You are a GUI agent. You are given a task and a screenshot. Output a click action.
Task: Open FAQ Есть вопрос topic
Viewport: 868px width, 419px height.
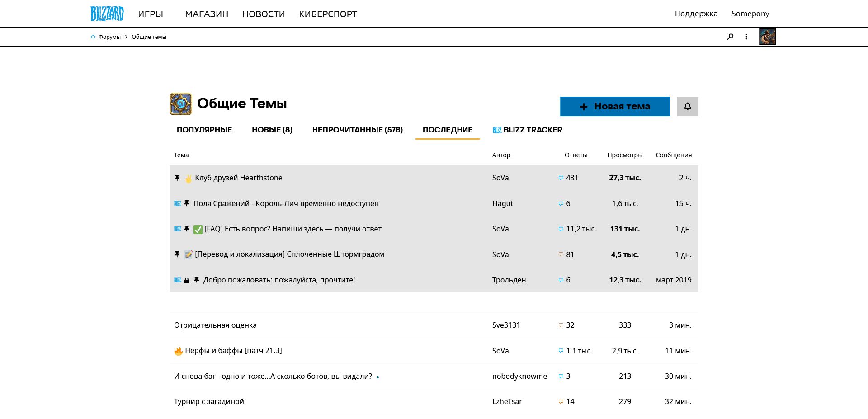coord(293,229)
